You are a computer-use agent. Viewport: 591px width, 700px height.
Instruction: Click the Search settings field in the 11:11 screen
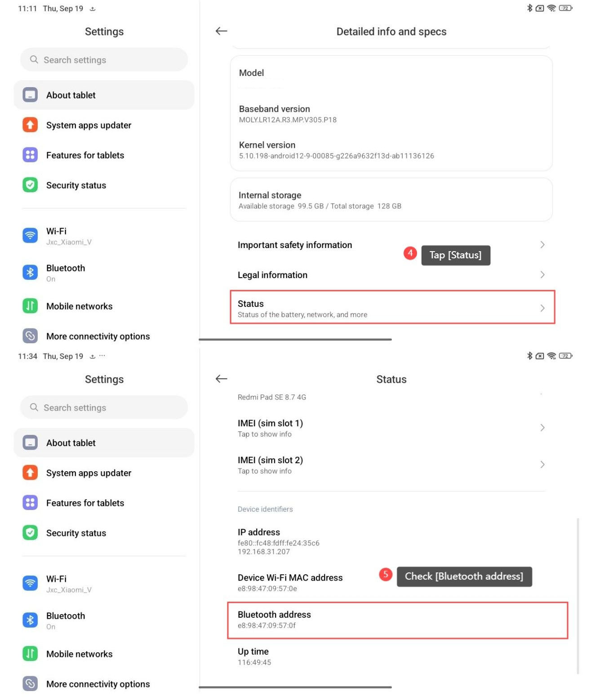click(104, 59)
